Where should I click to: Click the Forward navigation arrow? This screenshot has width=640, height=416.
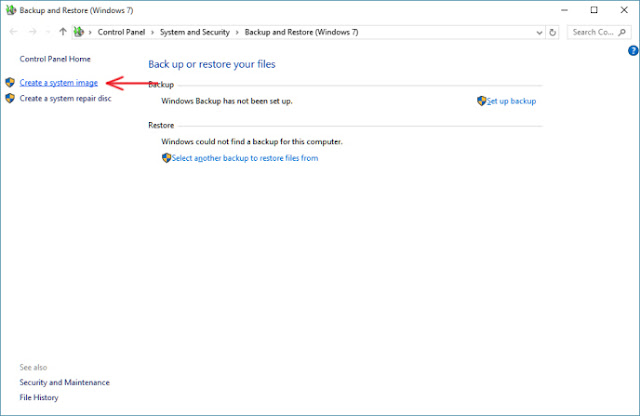tap(33, 32)
